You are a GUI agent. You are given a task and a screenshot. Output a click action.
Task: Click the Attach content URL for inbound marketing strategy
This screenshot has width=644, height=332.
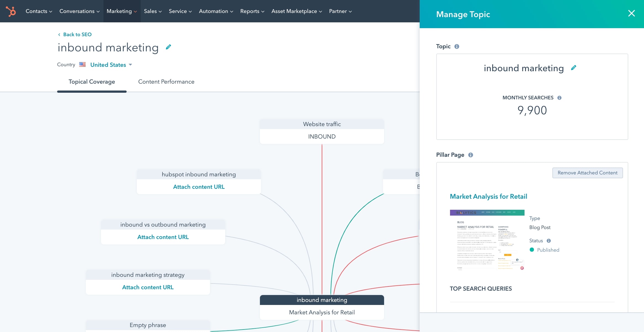tap(148, 287)
